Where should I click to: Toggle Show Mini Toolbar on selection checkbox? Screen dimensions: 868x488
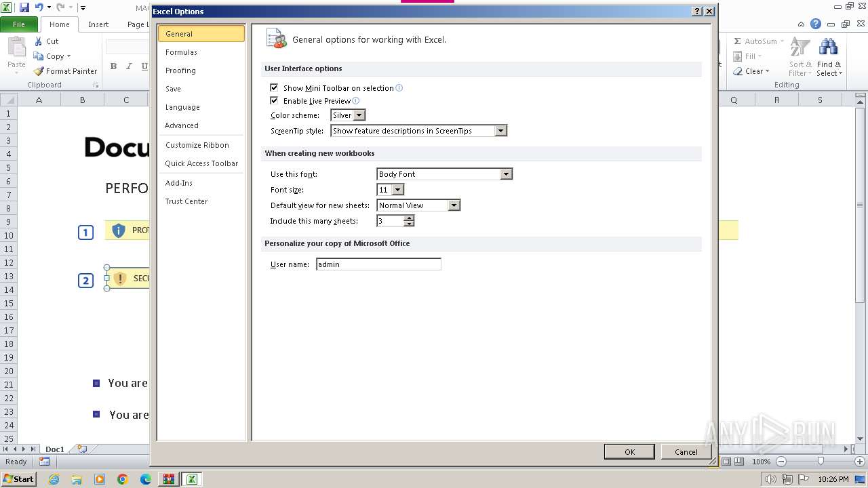tap(274, 88)
